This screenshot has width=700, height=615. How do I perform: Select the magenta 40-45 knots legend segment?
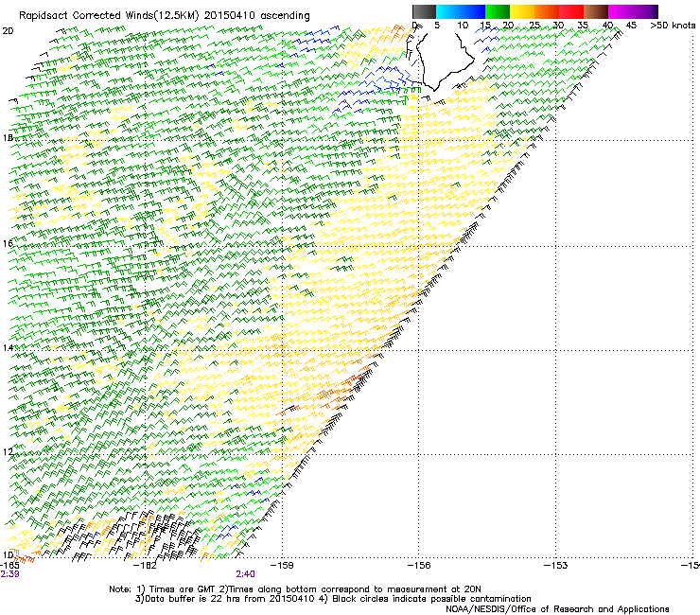pos(621,11)
